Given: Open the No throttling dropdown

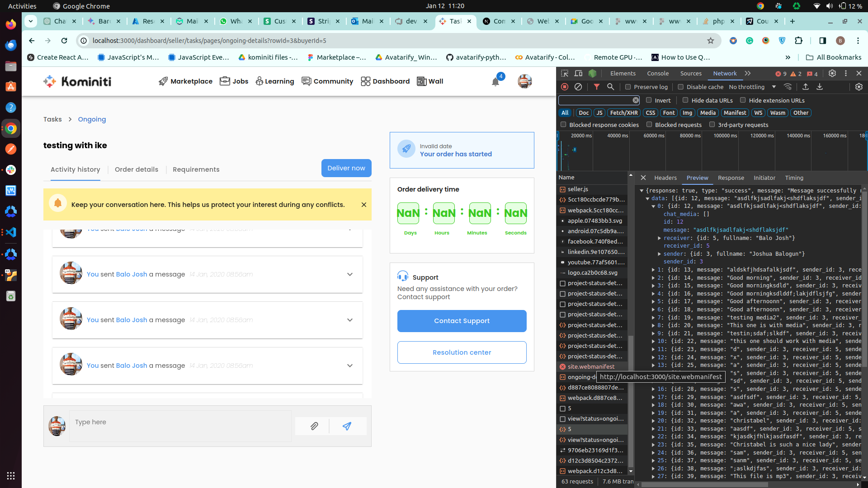Looking at the screenshot, I should click(x=752, y=87).
